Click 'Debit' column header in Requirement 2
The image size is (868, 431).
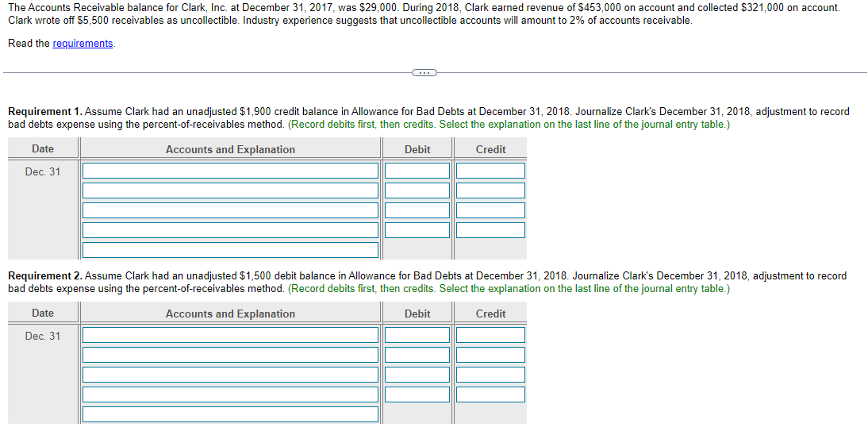coord(417,314)
